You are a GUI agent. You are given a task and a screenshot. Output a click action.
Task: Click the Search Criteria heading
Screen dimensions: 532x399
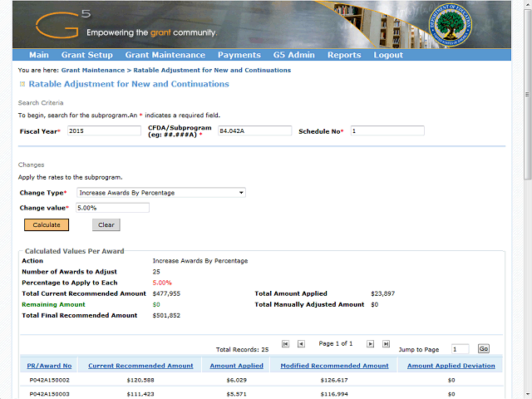(x=41, y=103)
